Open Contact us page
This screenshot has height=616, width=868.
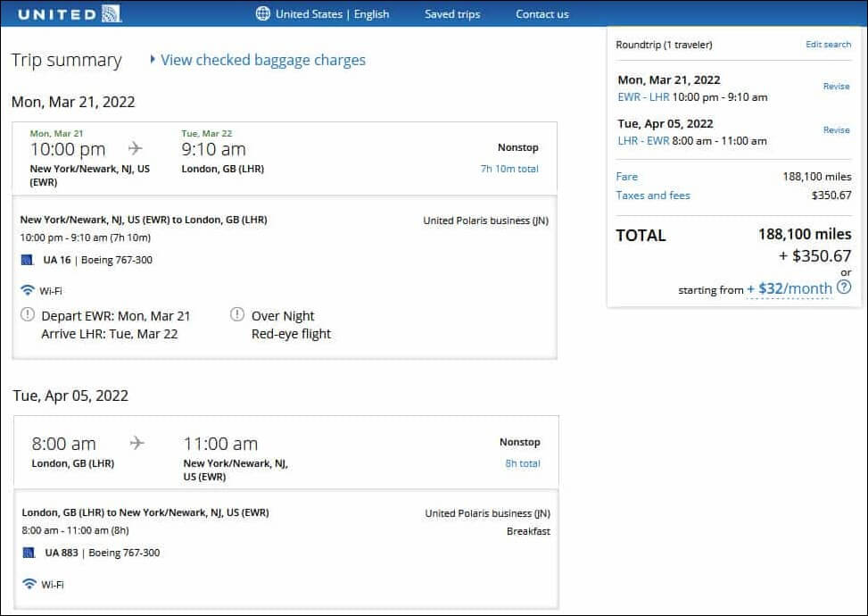point(542,14)
